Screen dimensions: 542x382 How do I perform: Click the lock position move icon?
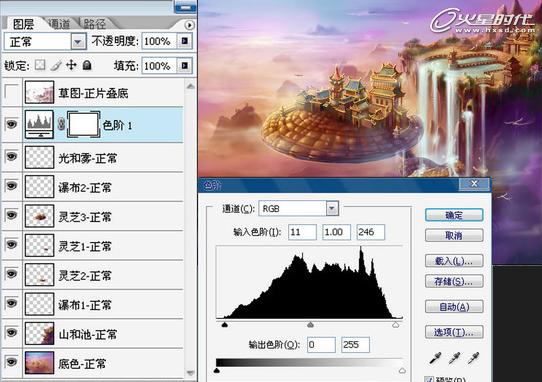coord(71,65)
